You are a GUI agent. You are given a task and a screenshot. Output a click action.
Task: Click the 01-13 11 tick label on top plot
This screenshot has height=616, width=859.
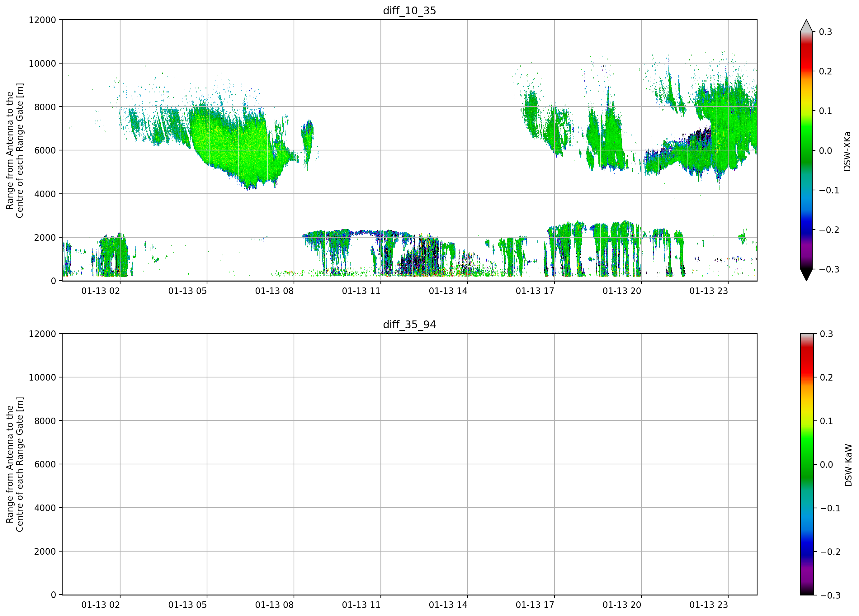click(x=361, y=291)
